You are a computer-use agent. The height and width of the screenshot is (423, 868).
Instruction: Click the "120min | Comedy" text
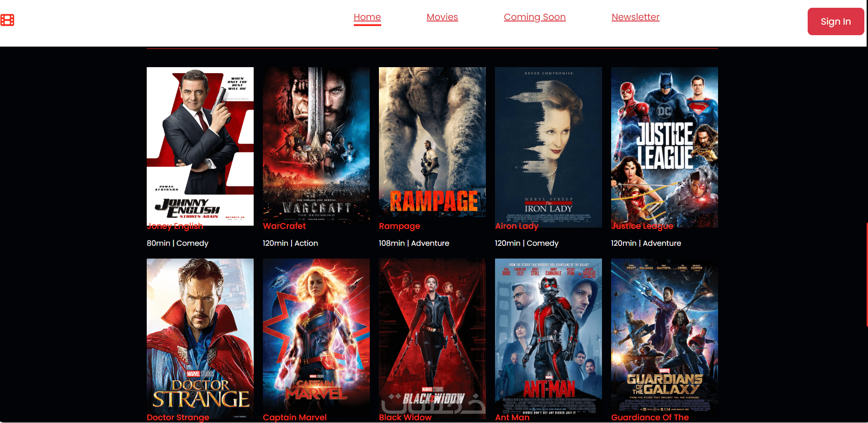click(527, 243)
